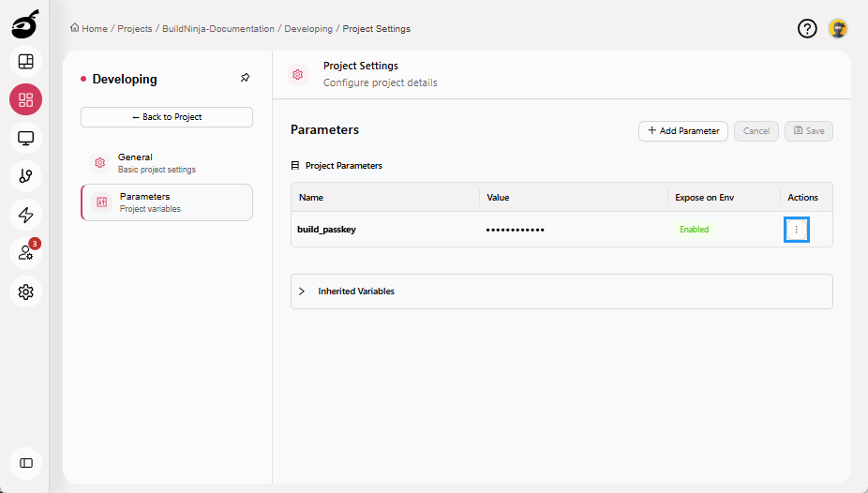Viewport: 868px width, 493px height.
Task: Click the Cancel button
Action: tap(756, 131)
